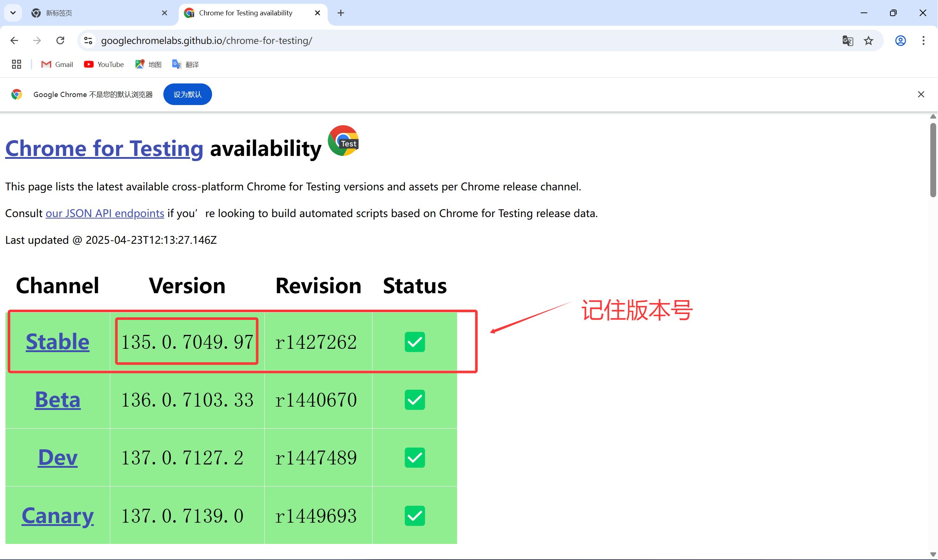938x560 pixels.
Task: Click the browser back arrow
Action: 14,40
